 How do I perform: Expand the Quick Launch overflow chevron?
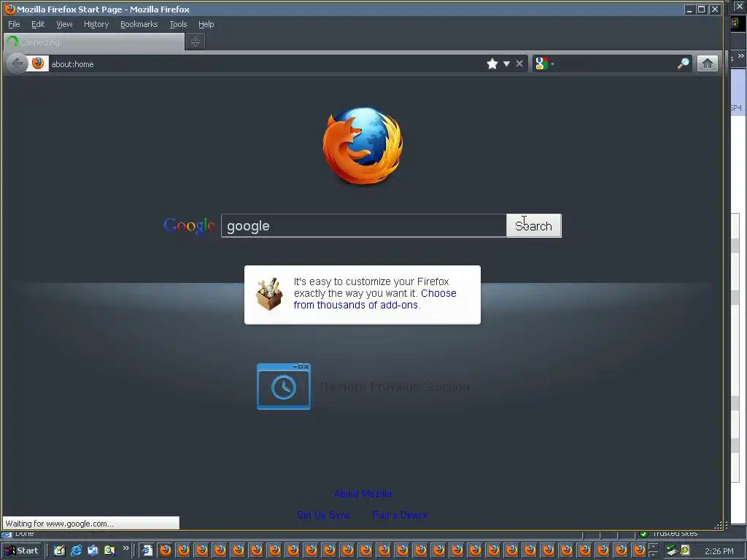pyautogui.click(x=125, y=548)
